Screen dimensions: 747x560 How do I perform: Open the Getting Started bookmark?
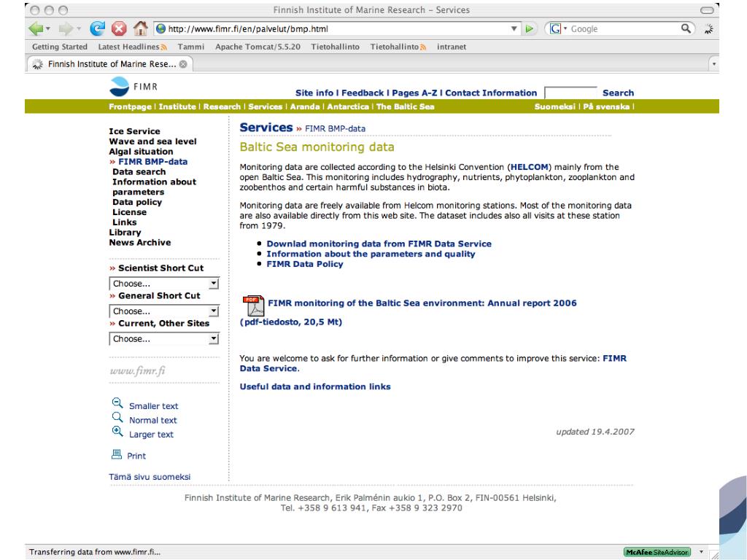60,47
